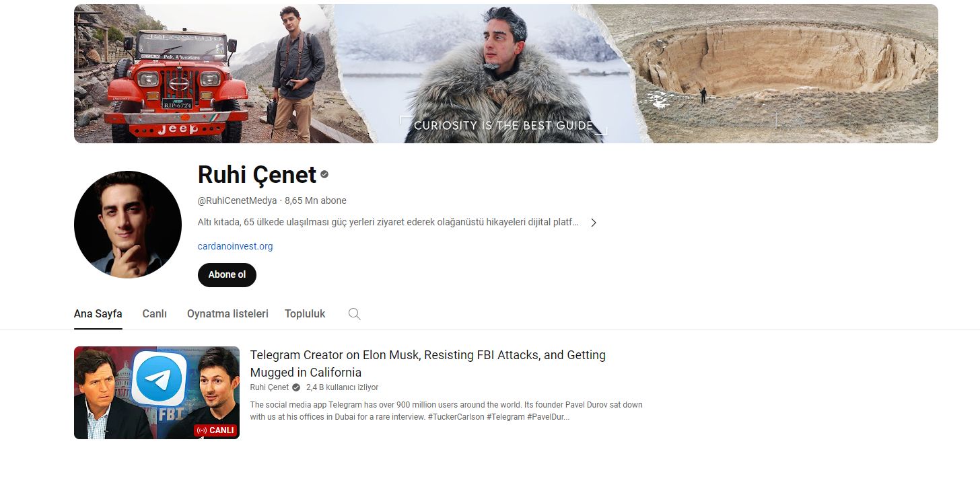Open the channel profile picture
Viewport: 980px width, 495px height.
tap(128, 224)
